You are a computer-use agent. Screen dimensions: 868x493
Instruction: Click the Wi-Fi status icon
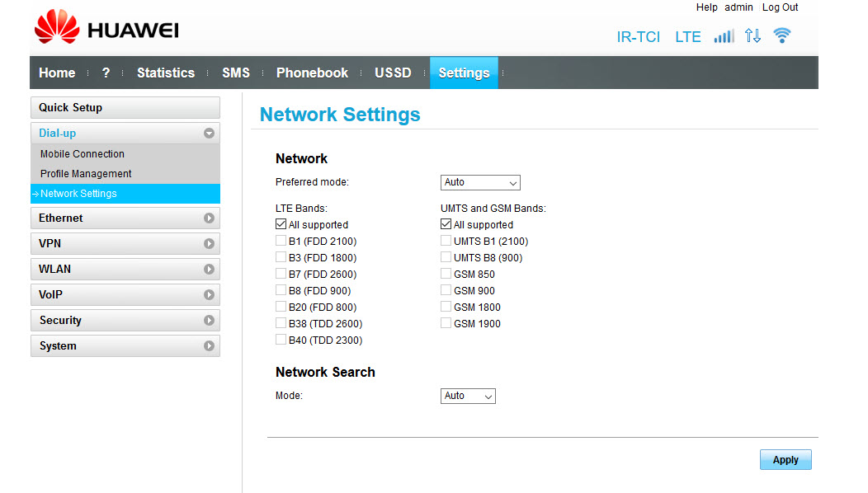pos(781,35)
